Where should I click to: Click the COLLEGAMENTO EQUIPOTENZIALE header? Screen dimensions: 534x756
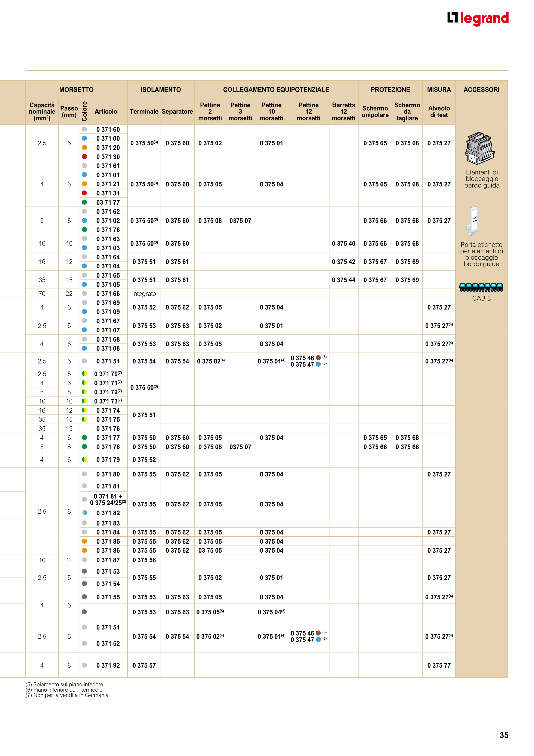[x=276, y=89]
